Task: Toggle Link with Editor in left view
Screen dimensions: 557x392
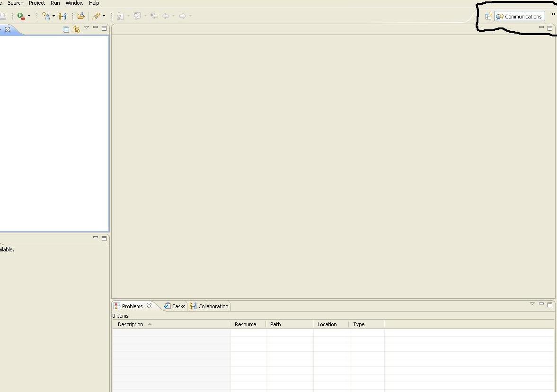Action: pyautogui.click(x=76, y=29)
